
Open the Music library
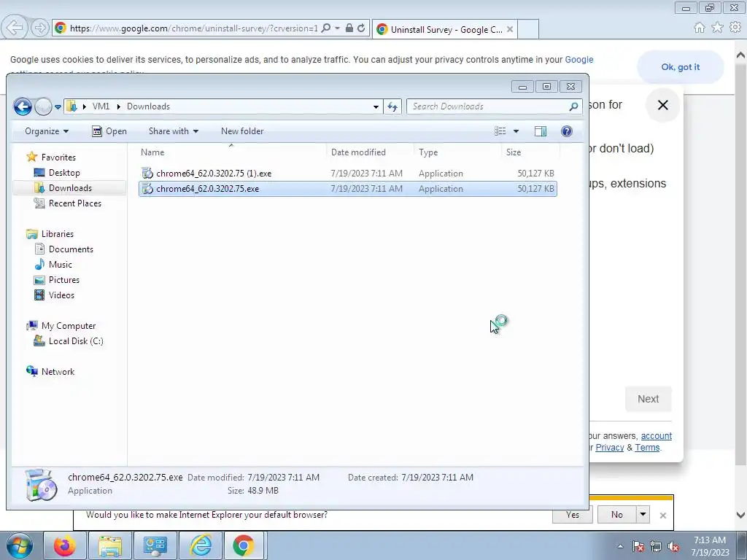click(60, 264)
